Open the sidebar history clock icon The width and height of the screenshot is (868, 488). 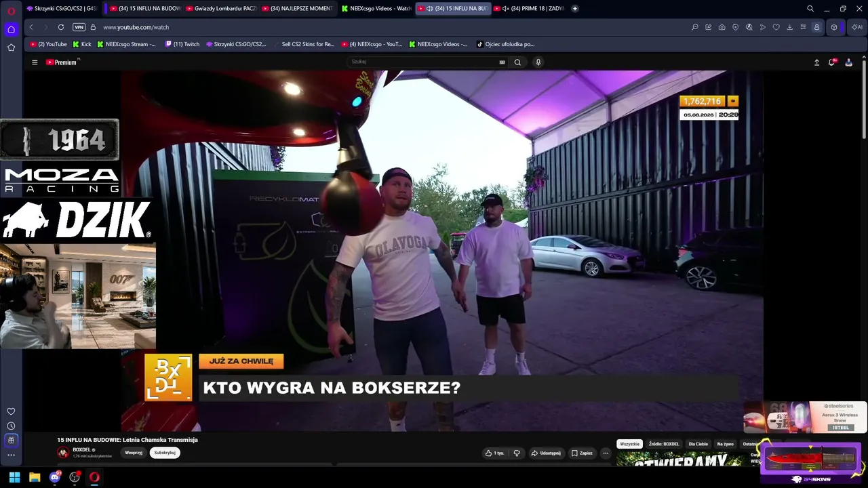tap(11, 426)
